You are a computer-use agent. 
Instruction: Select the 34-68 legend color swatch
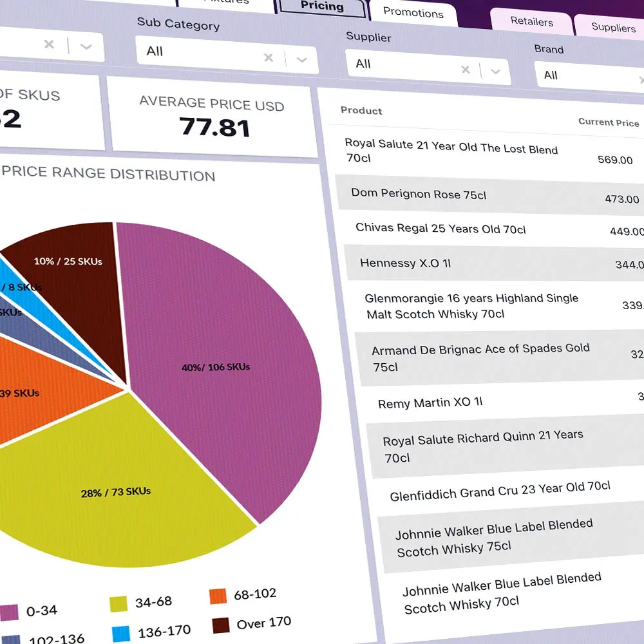tap(118, 604)
